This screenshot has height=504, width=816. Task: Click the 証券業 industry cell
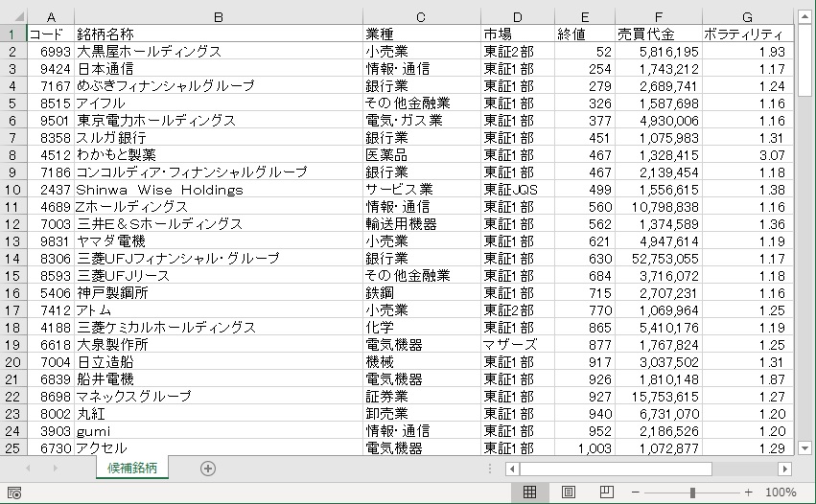coord(422,397)
